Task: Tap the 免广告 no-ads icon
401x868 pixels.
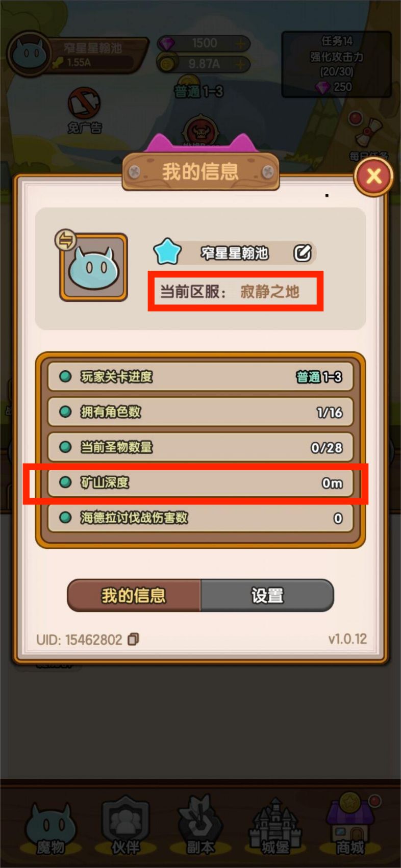Action: click(x=84, y=110)
